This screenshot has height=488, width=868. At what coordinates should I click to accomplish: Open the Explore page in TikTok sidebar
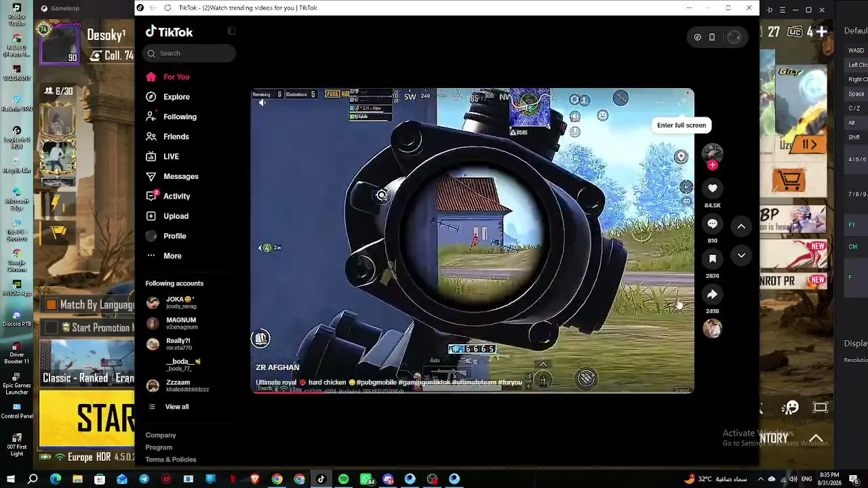tap(167, 97)
